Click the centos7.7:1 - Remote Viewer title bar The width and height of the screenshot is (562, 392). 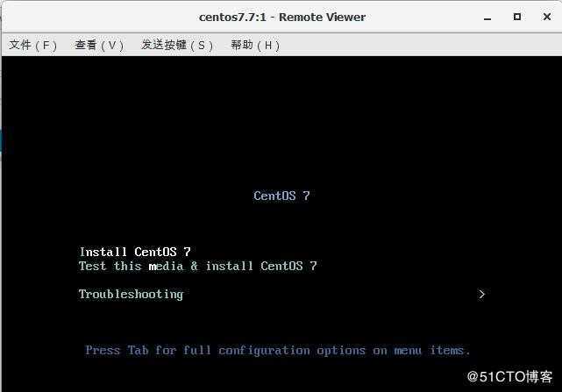click(x=282, y=18)
